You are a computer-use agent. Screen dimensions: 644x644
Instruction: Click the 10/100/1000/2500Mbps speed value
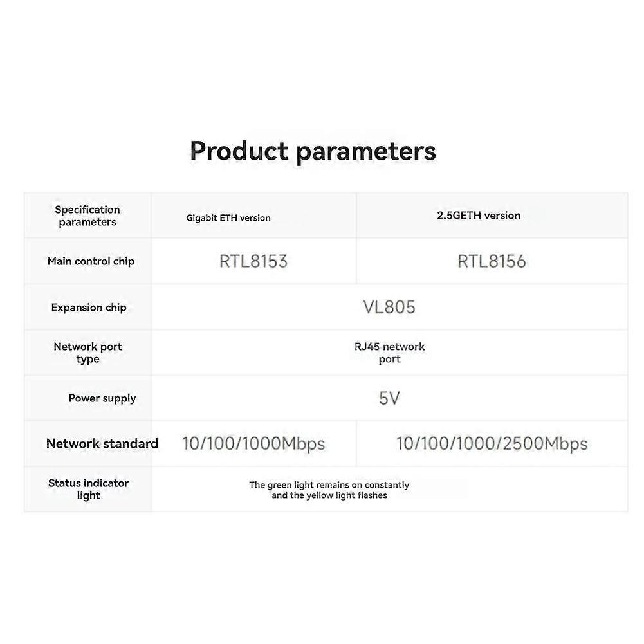492,444
